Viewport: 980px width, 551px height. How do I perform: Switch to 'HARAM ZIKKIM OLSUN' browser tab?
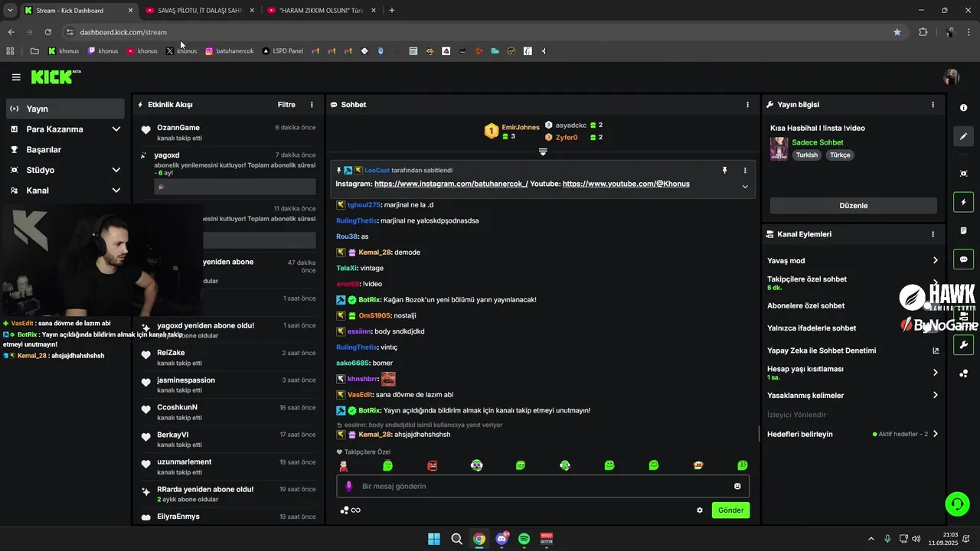(320, 11)
